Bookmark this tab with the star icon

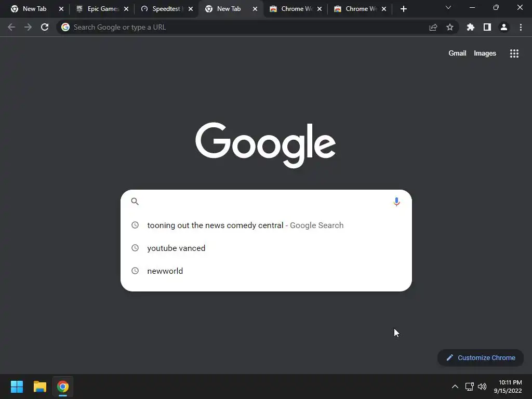(x=450, y=27)
